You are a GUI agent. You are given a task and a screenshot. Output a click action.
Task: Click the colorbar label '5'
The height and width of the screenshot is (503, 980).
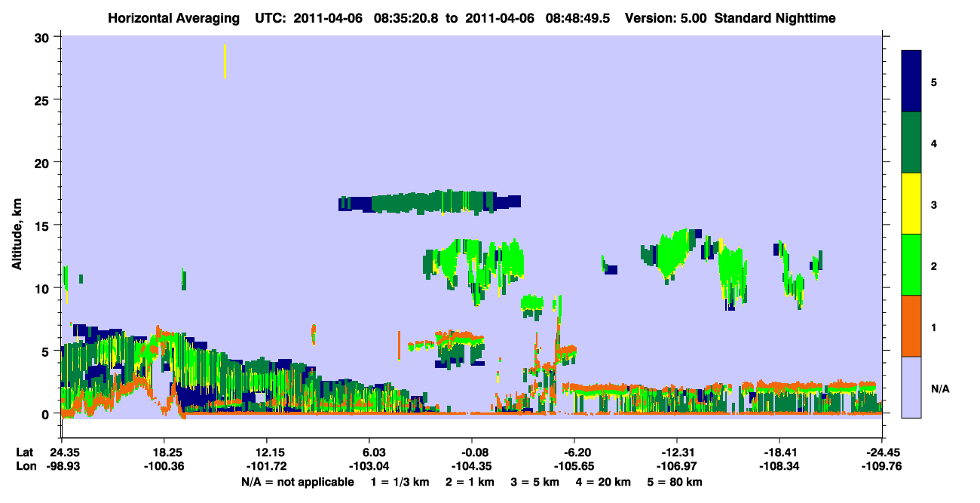(x=933, y=81)
